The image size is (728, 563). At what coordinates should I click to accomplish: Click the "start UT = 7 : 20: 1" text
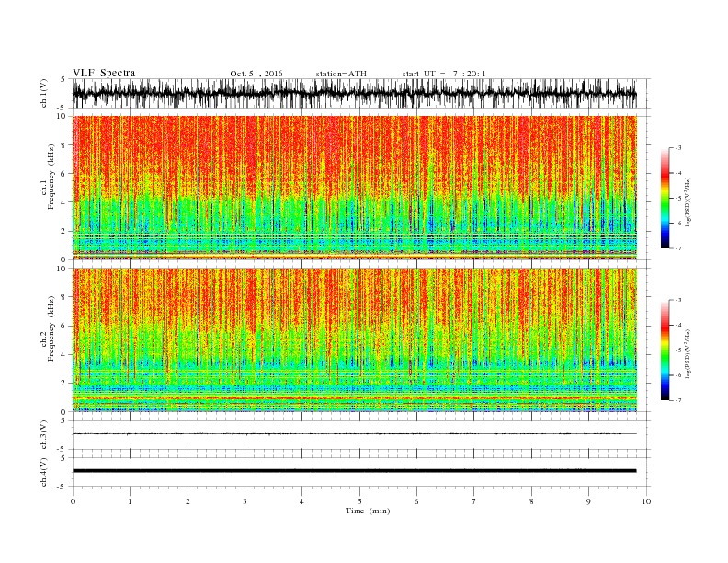click(x=444, y=74)
